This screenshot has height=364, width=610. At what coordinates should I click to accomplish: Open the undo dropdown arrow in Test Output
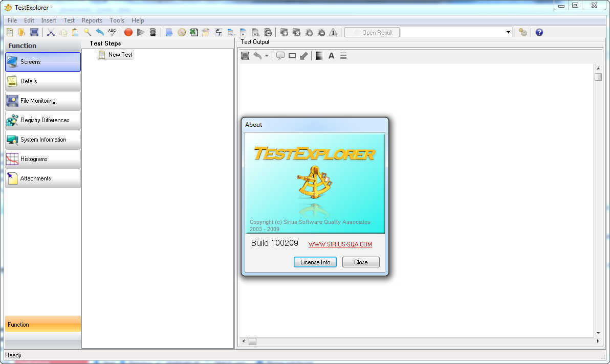(267, 56)
